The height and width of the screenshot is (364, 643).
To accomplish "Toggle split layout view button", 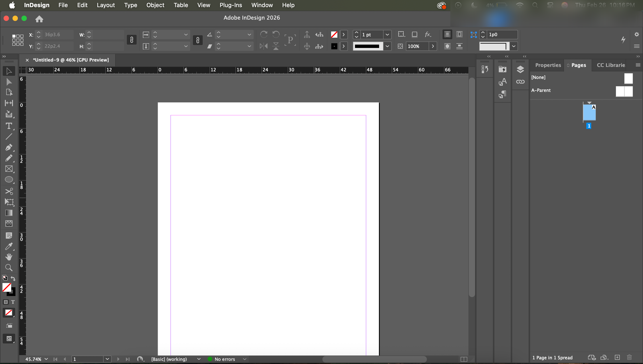I will [464, 359].
